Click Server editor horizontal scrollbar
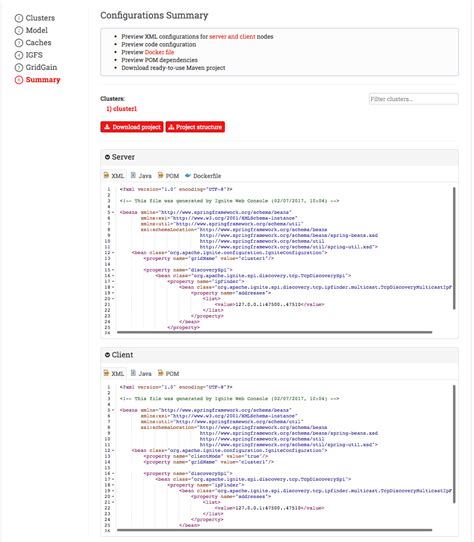This screenshot has height=542, width=474. pyautogui.click(x=275, y=332)
